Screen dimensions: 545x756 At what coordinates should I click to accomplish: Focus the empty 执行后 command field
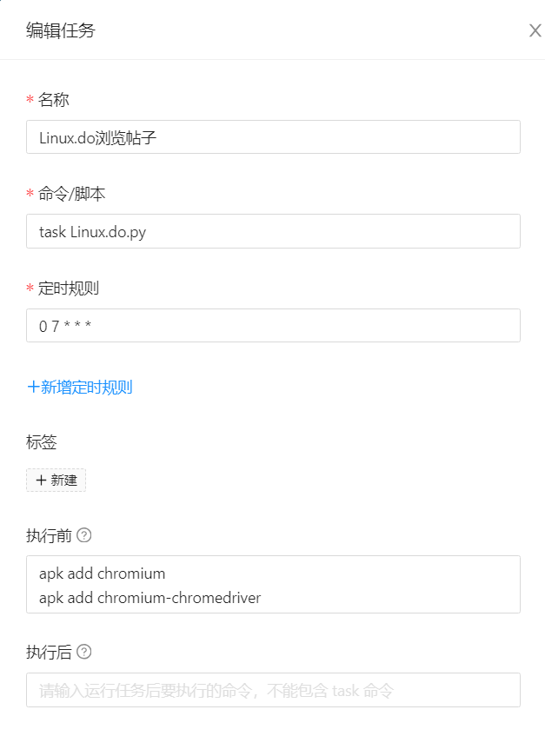273,690
